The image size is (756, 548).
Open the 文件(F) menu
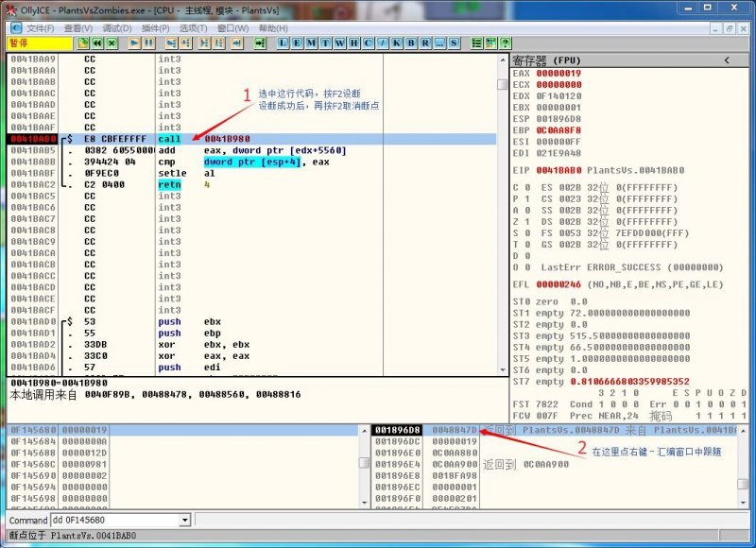[x=41, y=28]
